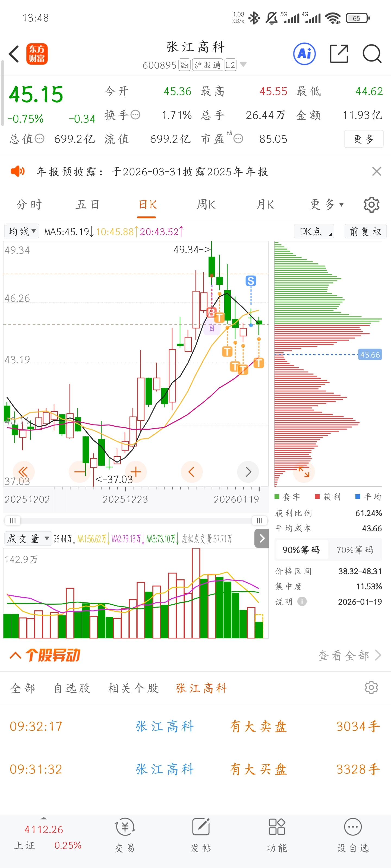Tap the info bubble next to 换手

click(x=135, y=115)
